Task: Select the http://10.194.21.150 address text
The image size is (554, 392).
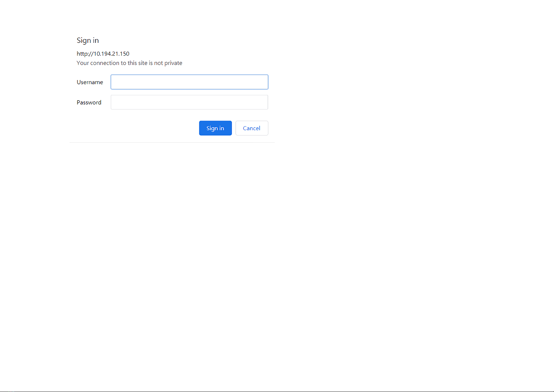Action: (x=103, y=54)
